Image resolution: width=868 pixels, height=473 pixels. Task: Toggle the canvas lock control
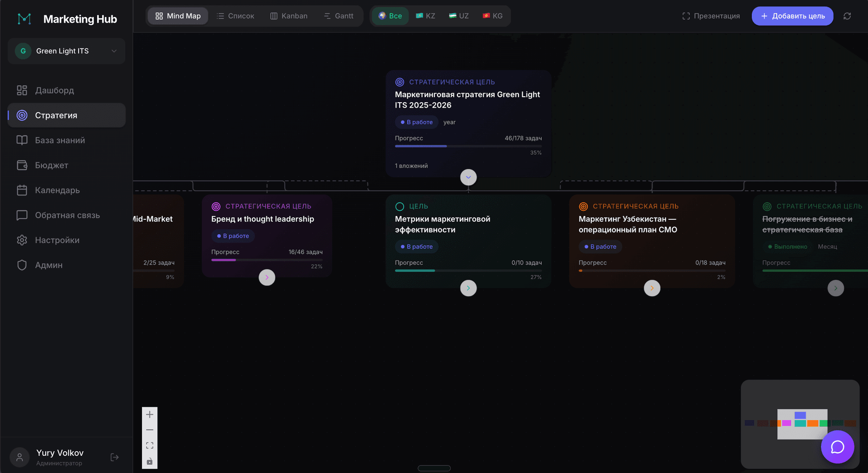coord(150,461)
